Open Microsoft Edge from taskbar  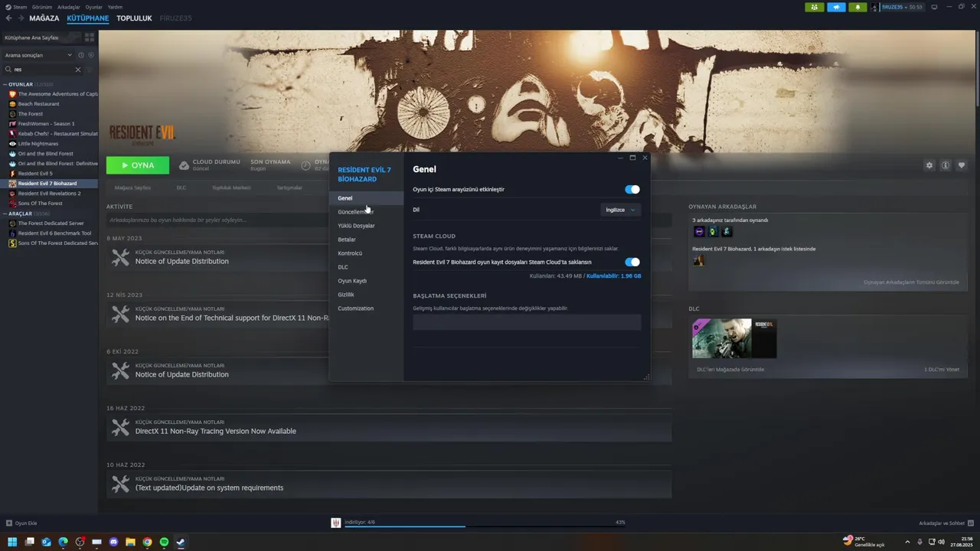tap(63, 542)
